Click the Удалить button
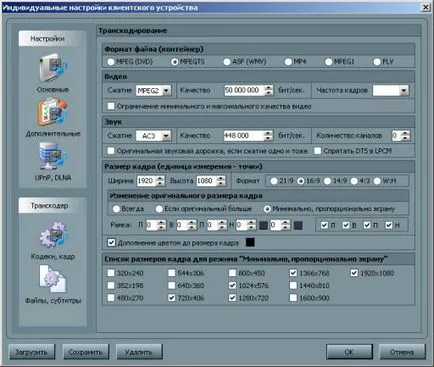434x367 pixels. pyautogui.click(x=139, y=352)
